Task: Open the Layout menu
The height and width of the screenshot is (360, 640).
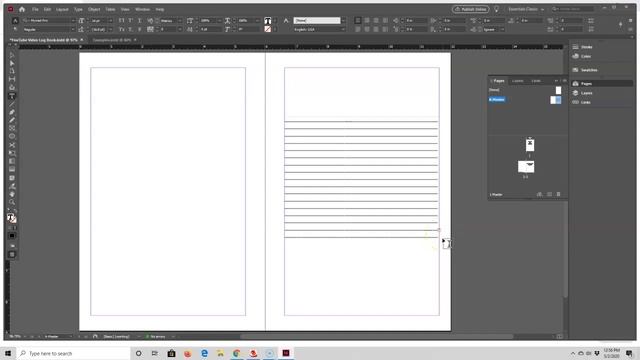Action: tap(62, 9)
